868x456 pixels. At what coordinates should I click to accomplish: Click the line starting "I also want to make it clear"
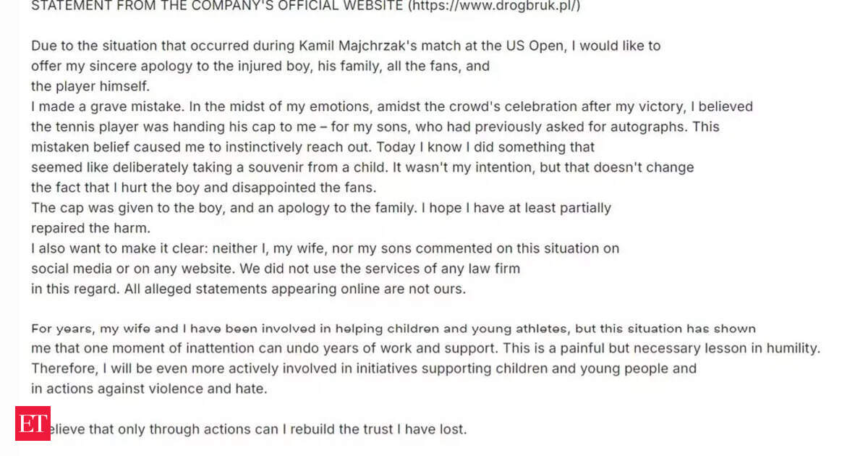[x=325, y=248]
